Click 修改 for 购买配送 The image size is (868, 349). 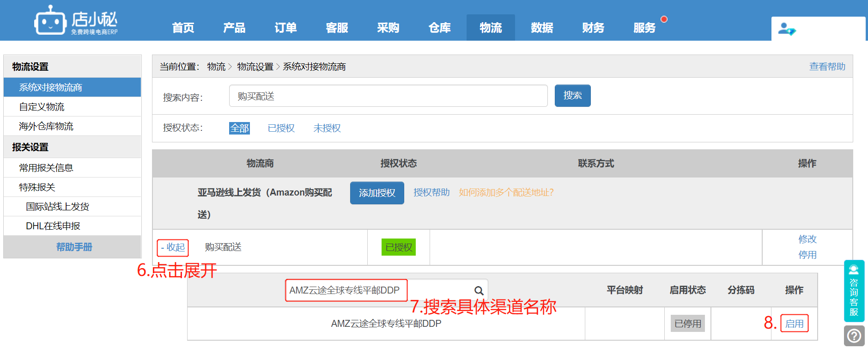[807, 239]
